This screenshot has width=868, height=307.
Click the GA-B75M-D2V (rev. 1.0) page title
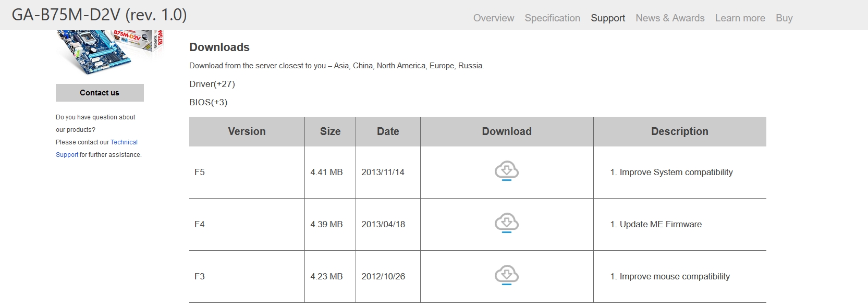(99, 15)
